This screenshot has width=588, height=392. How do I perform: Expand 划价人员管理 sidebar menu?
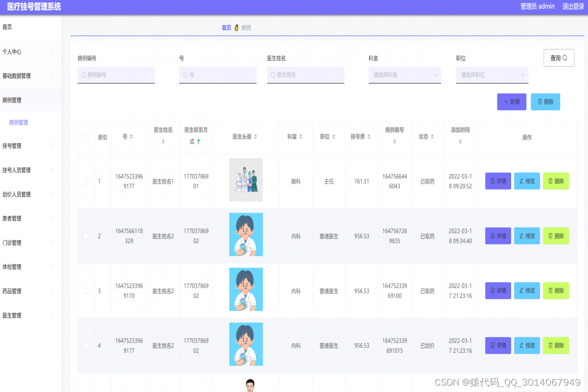[x=31, y=194]
